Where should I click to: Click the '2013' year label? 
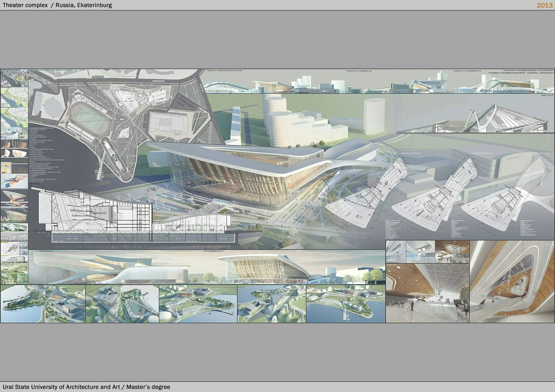544,5
